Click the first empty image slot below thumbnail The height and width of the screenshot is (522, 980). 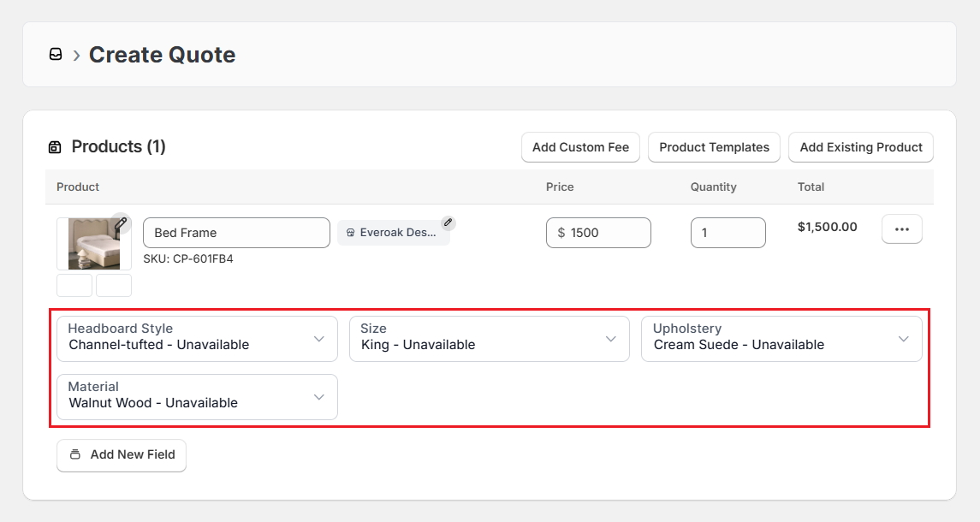click(74, 285)
